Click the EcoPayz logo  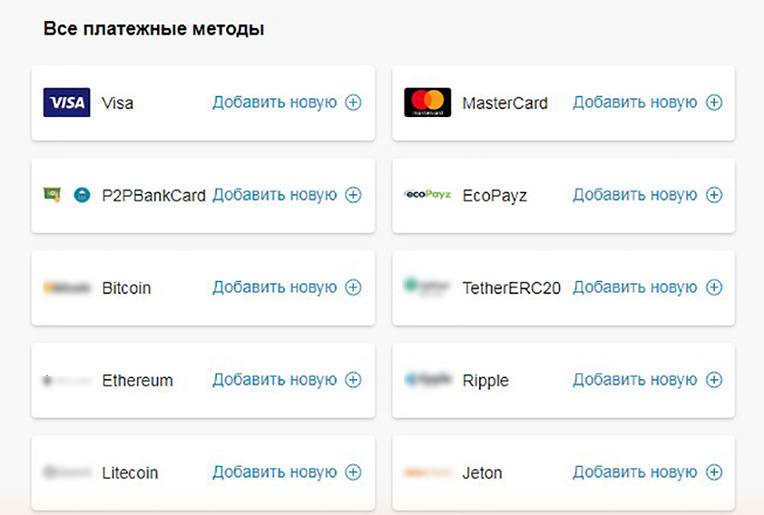pyautogui.click(x=427, y=195)
